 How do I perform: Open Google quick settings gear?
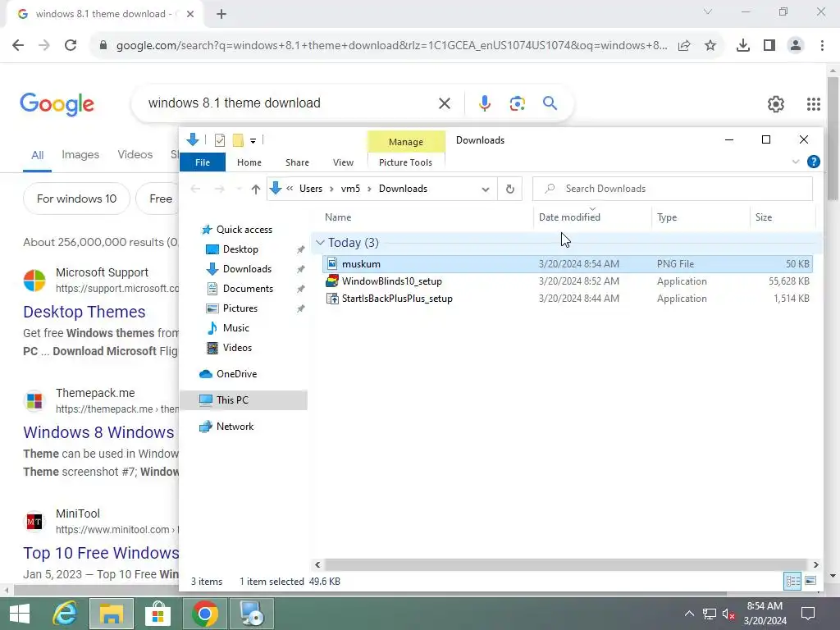coord(776,104)
